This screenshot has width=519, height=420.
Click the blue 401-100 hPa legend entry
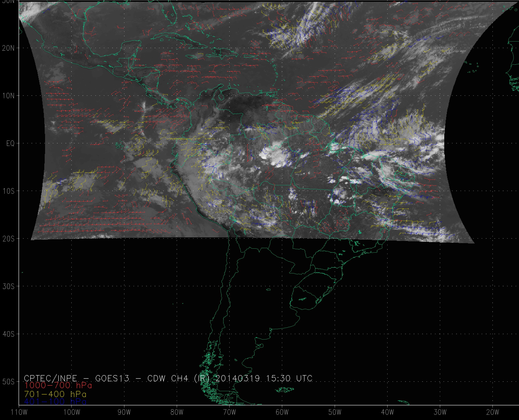click(x=55, y=402)
